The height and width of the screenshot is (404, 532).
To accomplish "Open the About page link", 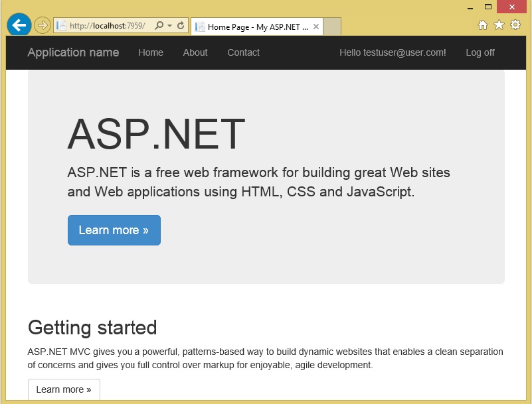I will coord(195,52).
